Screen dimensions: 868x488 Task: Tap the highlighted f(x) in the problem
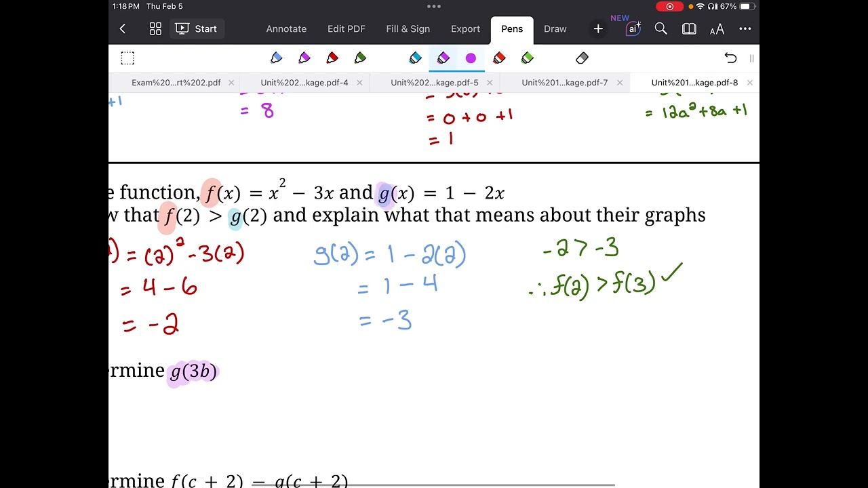pos(222,193)
